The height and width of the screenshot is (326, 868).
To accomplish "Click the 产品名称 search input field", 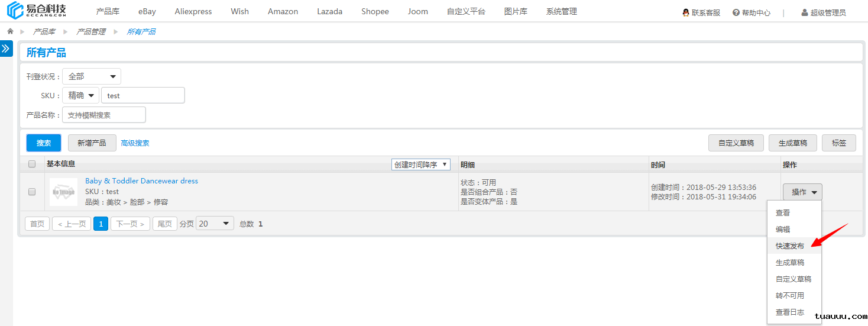I will pos(103,115).
